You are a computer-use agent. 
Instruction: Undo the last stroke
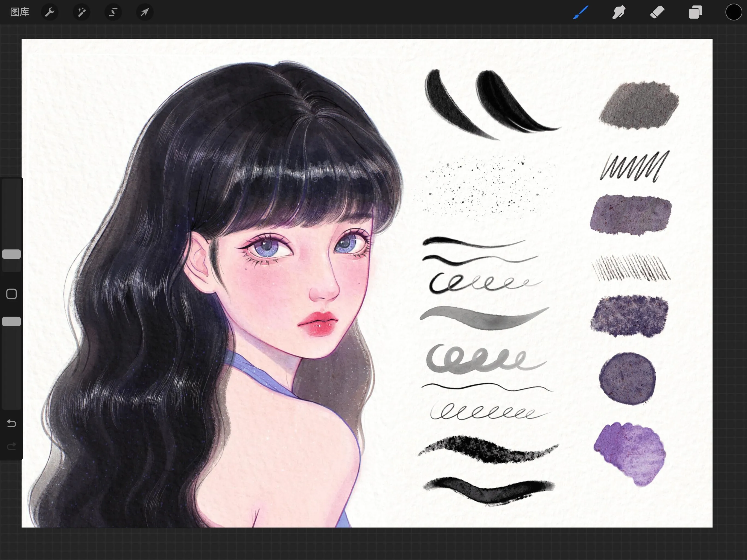pos(11,423)
